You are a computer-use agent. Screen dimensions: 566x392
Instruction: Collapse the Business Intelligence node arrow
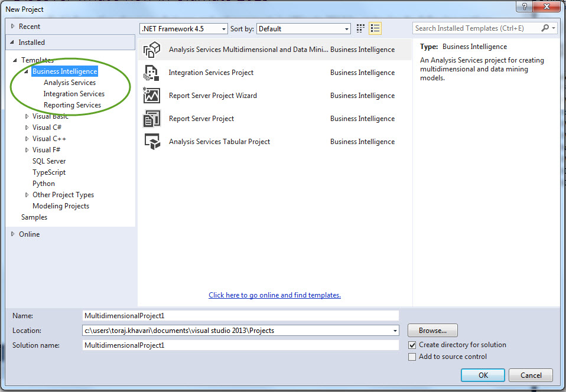26,72
